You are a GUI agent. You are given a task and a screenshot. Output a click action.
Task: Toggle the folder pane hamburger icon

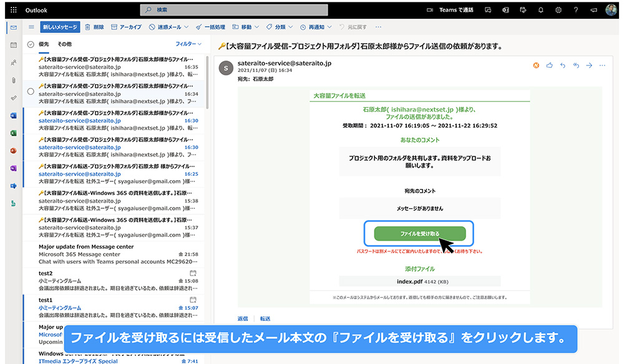point(31,27)
